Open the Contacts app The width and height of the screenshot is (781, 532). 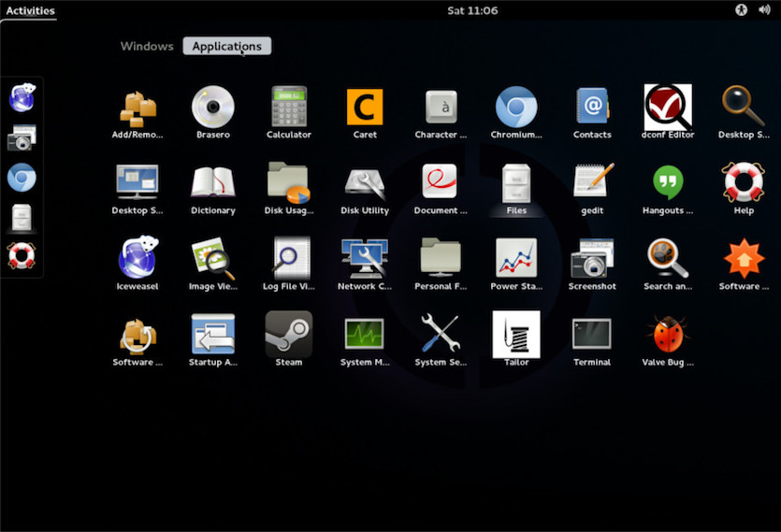pos(592,112)
